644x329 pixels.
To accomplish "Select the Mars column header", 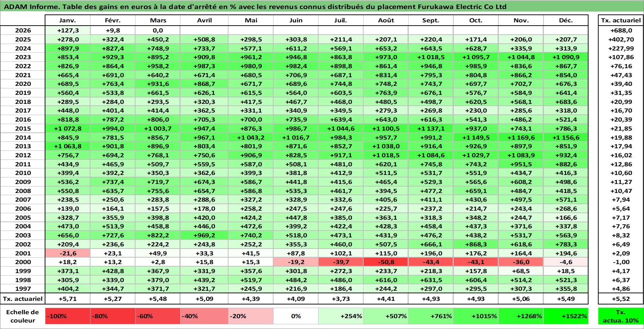I will pyautogui.click(x=158, y=20).
